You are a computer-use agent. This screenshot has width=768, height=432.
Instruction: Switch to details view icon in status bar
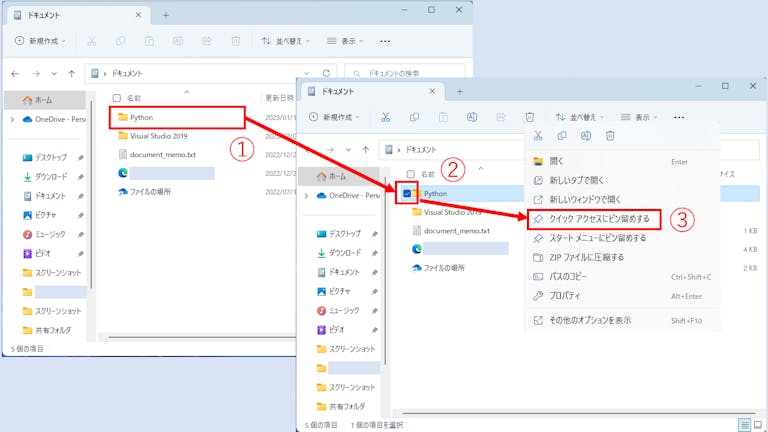(744, 425)
